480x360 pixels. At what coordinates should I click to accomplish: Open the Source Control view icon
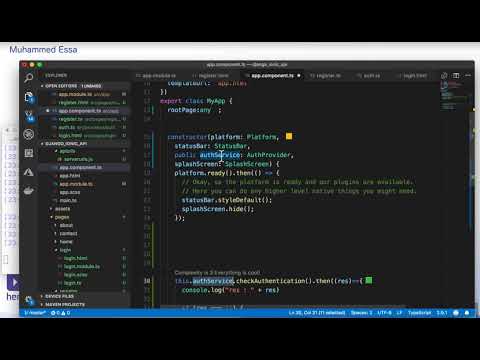(x=29, y=116)
